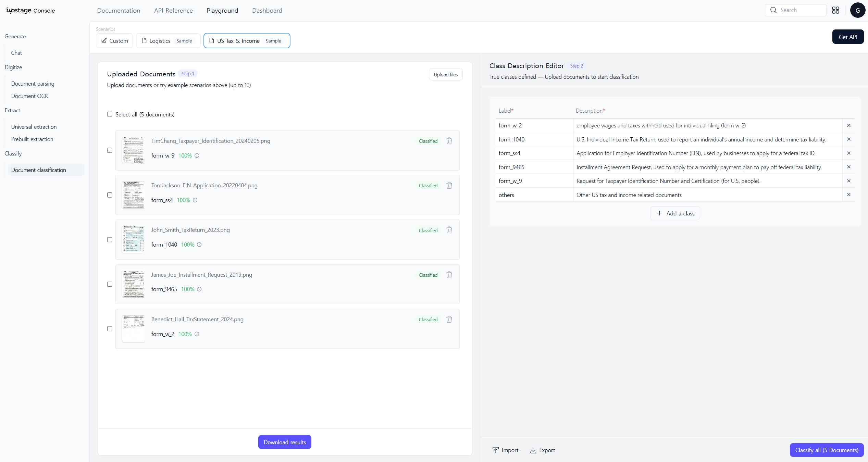This screenshot has height=462, width=868.
Task: Click the info icon next to form_w_9 100%
Action: [x=197, y=155]
